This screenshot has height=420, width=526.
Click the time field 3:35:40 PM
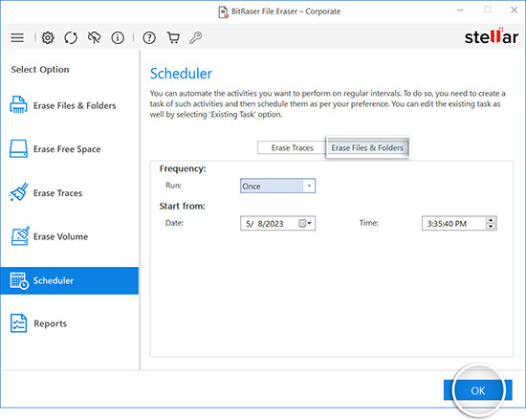point(459,224)
